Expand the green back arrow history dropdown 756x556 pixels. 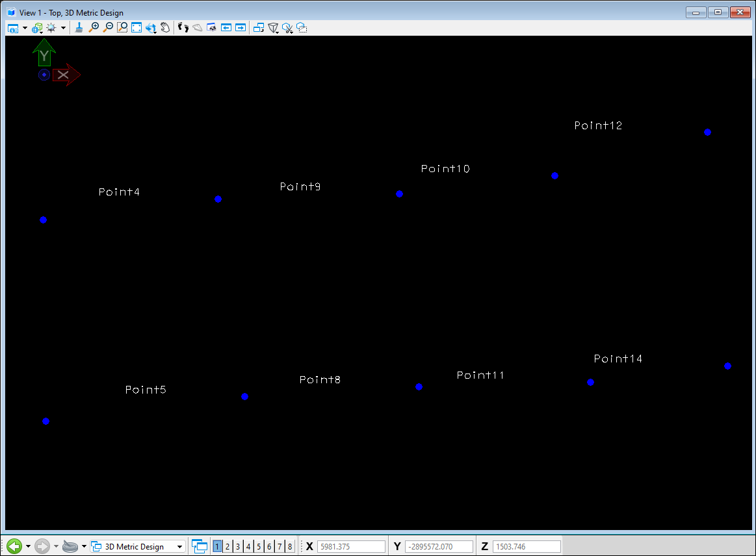[28, 547]
